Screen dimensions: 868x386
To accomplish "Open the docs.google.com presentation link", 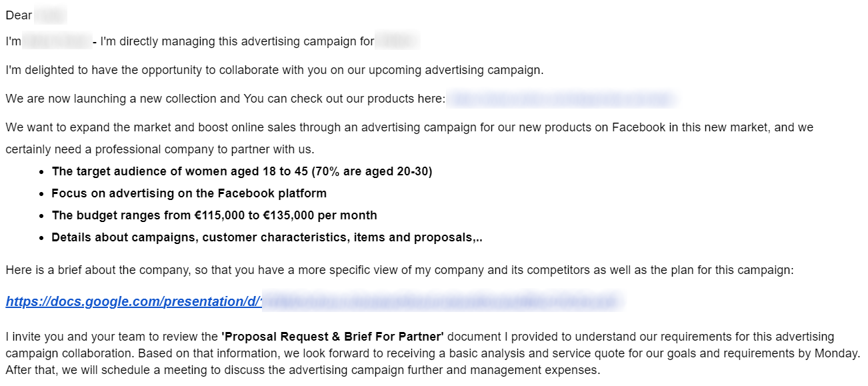I will pyautogui.click(x=133, y=301).
